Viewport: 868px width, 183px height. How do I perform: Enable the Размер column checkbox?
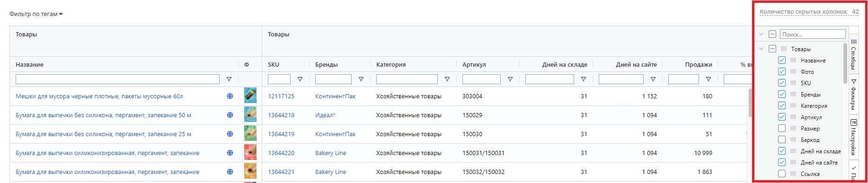[x=782, y=128]
